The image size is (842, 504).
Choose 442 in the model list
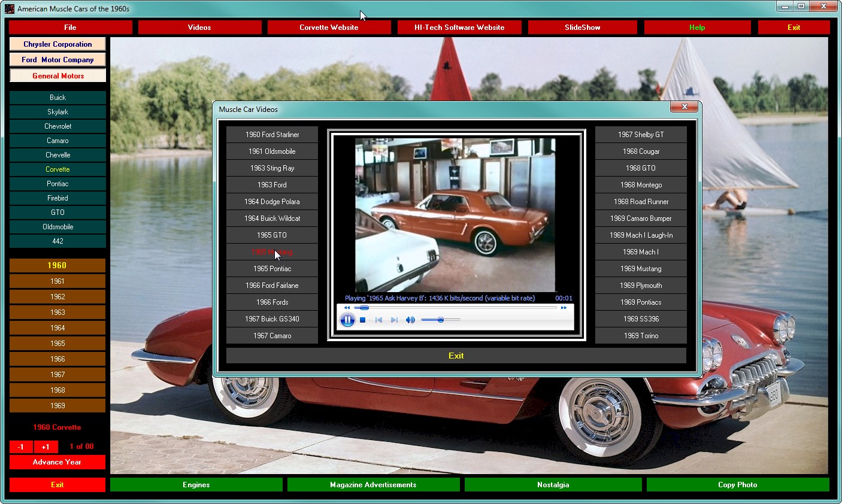(x=57, y=241)
